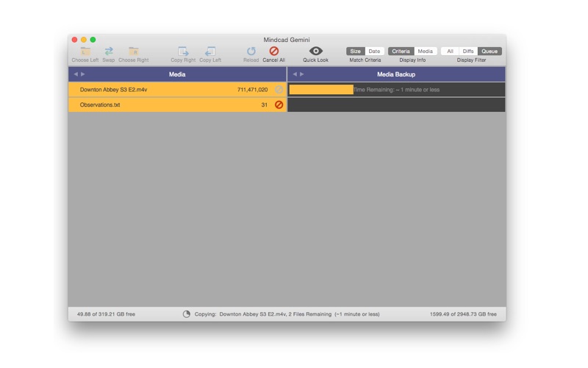Select the Downton Abbey S3 E2.m4v row
Screen dimensions: 588x368
(177, 89)
